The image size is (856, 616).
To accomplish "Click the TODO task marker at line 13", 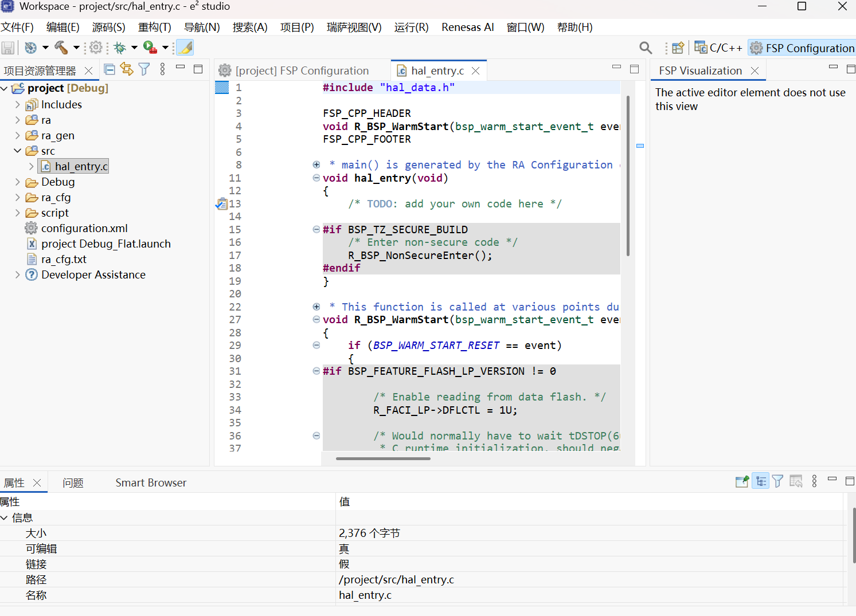I will pos(221,203).
